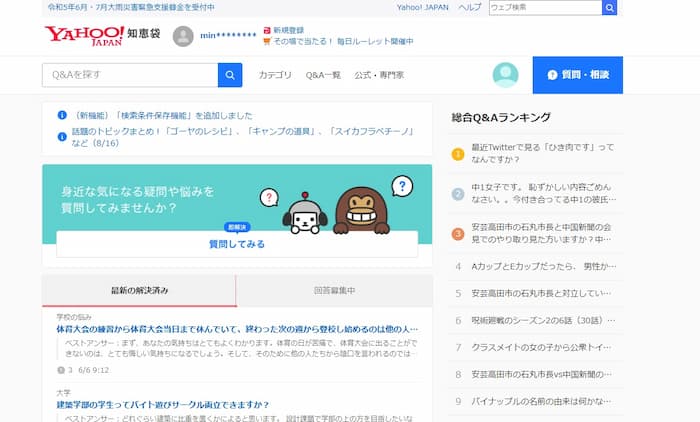Open the 公式・専門家 menu item

point(379,75)
